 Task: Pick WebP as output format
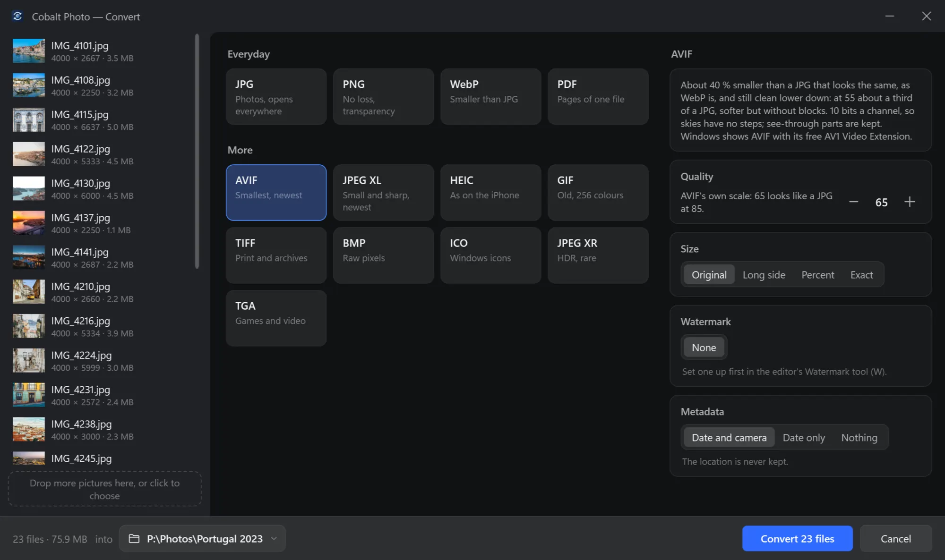click(x=491, y=97)
